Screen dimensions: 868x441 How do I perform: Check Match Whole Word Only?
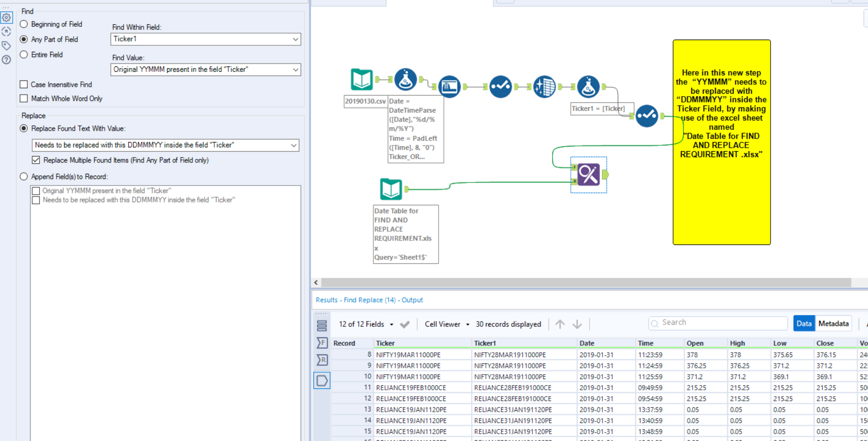(23, 98)
